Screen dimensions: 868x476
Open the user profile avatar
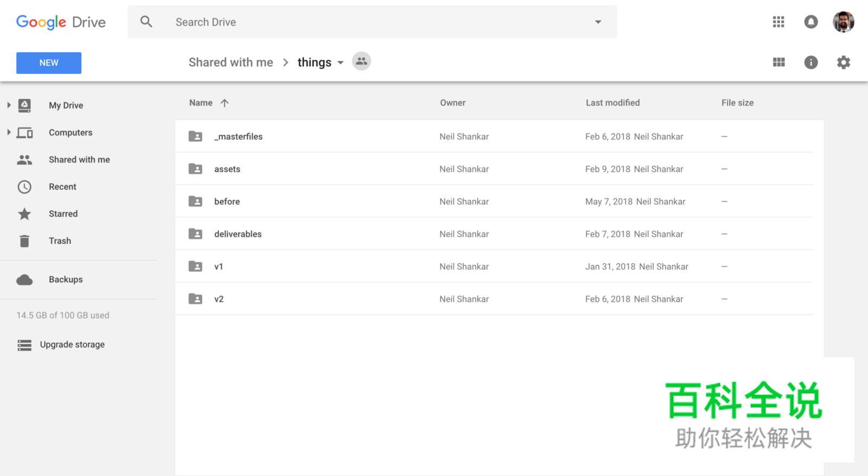(x=843, y=22)
